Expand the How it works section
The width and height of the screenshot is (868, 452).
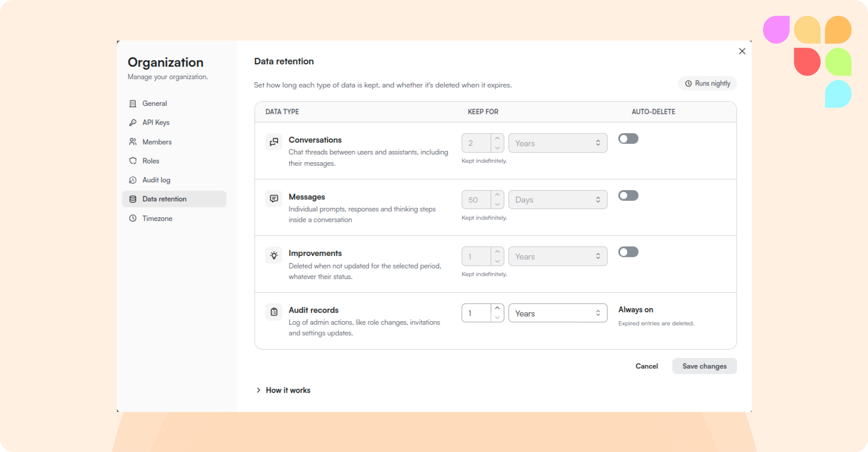tap(283, 390)
